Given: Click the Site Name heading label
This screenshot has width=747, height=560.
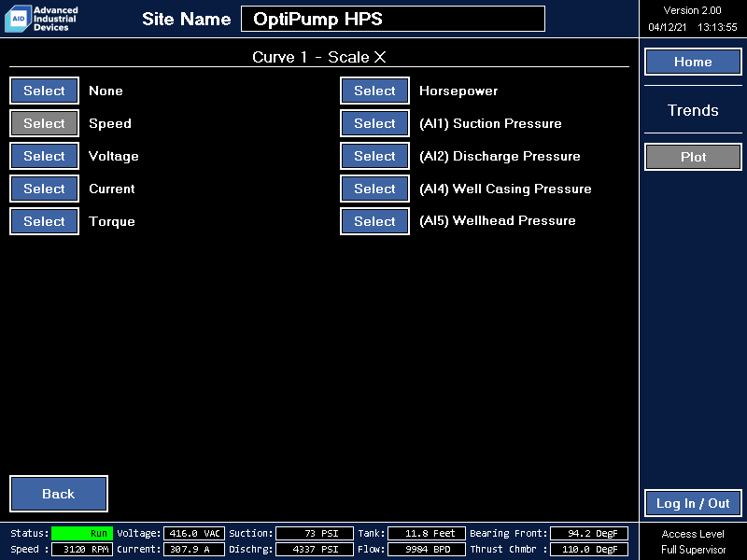Looking at the screenshot, I should [186, 19].
